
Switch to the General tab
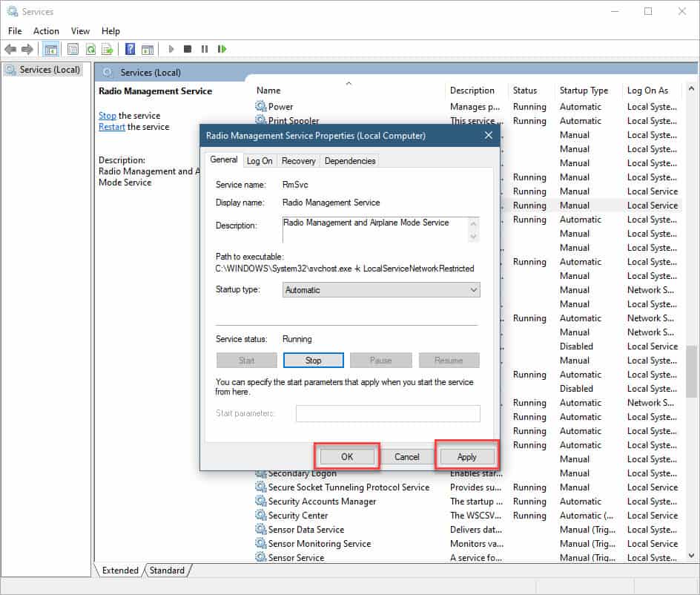(x=224, y=160)
